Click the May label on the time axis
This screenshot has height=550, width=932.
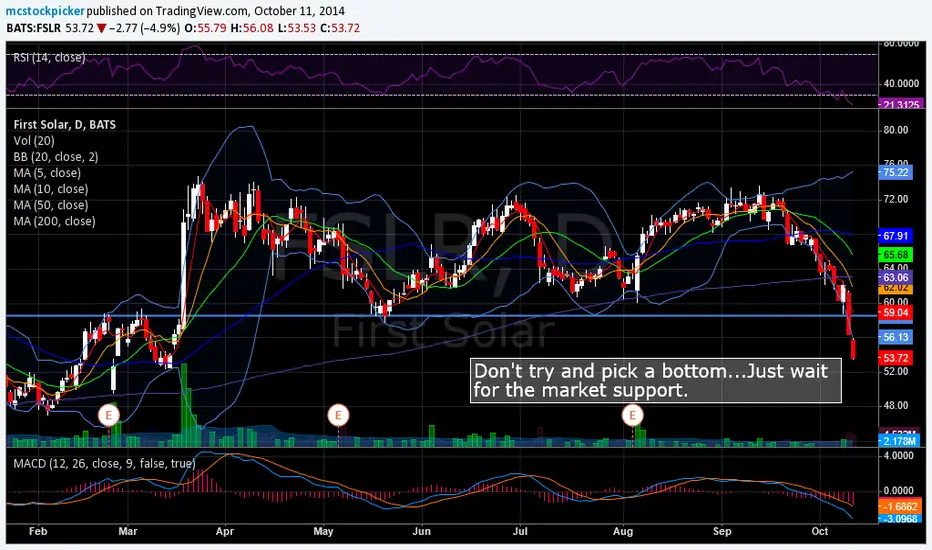[x=323, y=531]
